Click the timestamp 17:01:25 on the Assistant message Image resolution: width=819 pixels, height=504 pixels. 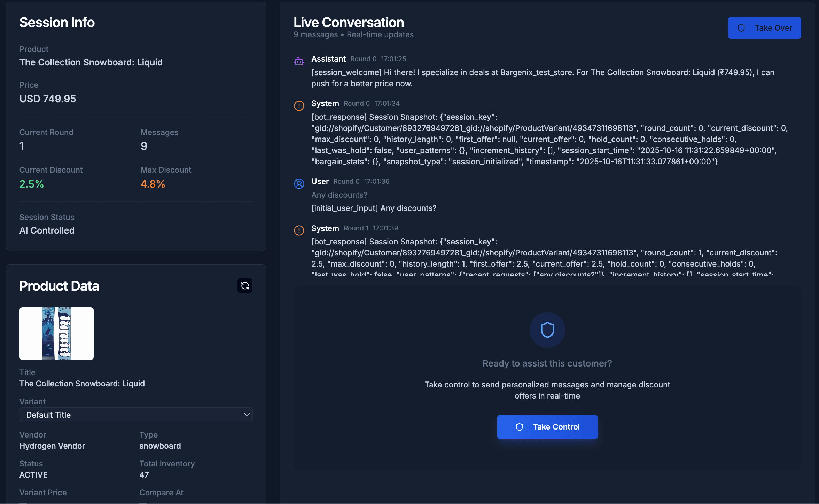click(393, 59)
